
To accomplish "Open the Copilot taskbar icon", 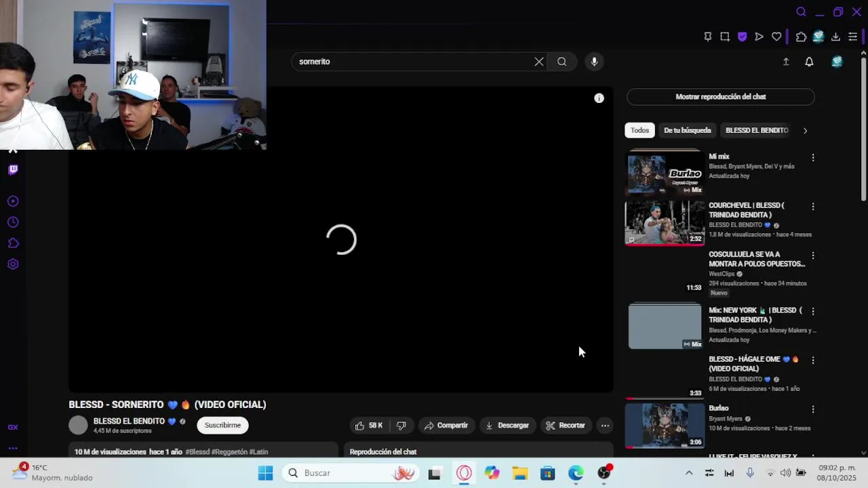I will tap(492, 473).
